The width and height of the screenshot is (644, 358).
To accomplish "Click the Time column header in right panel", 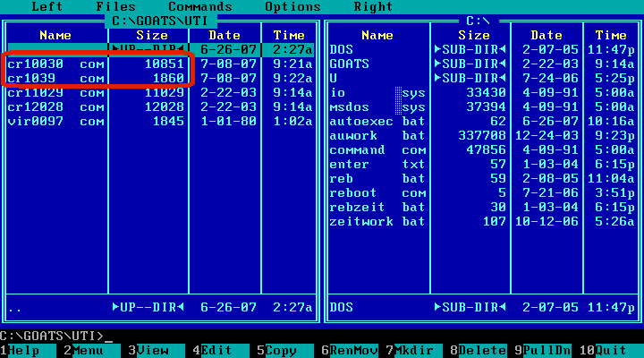I will click(x=611, y=35).
